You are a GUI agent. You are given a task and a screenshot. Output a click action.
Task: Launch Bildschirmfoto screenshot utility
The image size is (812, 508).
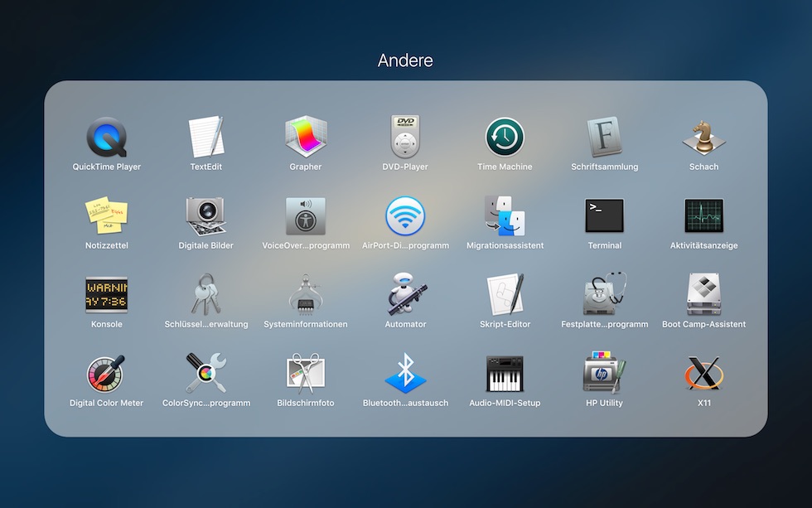(x=306, y=373)
